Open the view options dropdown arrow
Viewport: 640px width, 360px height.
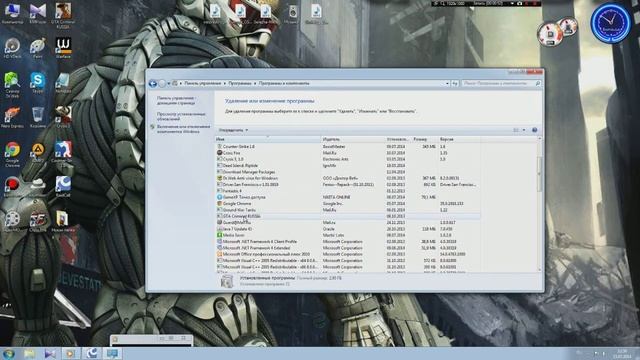tap(524, 130)
